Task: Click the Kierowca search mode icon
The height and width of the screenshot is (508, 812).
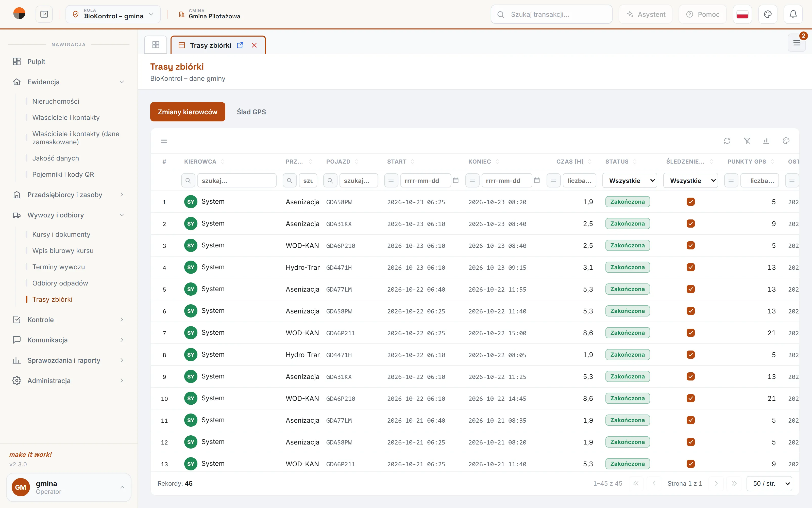Action: click(x=188, y=180)
